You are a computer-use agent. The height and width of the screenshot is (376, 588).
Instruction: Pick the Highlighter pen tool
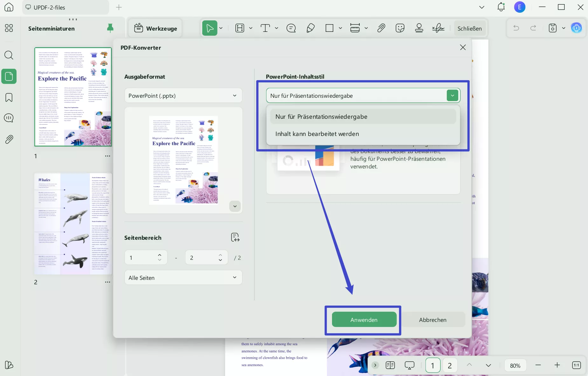point(310,28)
